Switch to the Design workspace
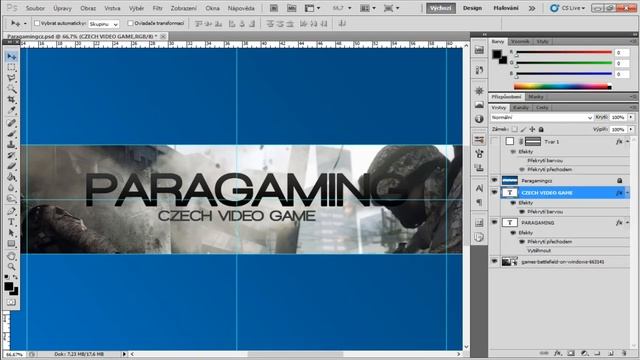This screenshot has height=360, width=640. (x=472, y=8)
